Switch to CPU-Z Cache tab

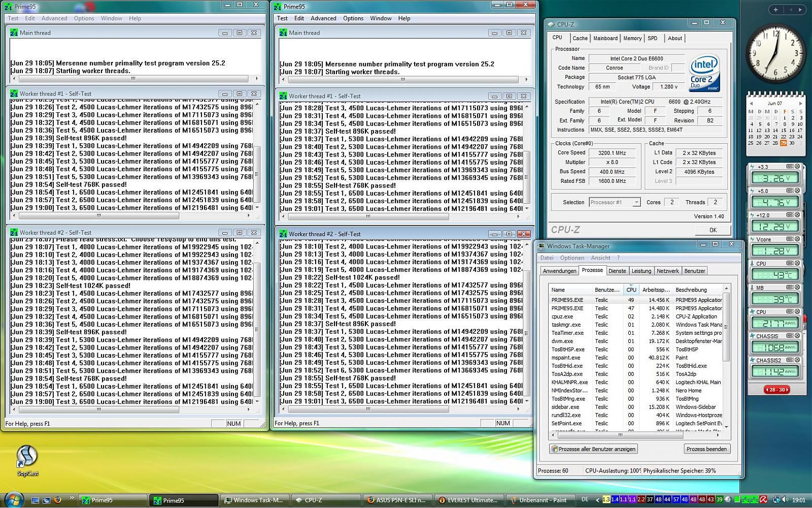[x=580, y=38]
